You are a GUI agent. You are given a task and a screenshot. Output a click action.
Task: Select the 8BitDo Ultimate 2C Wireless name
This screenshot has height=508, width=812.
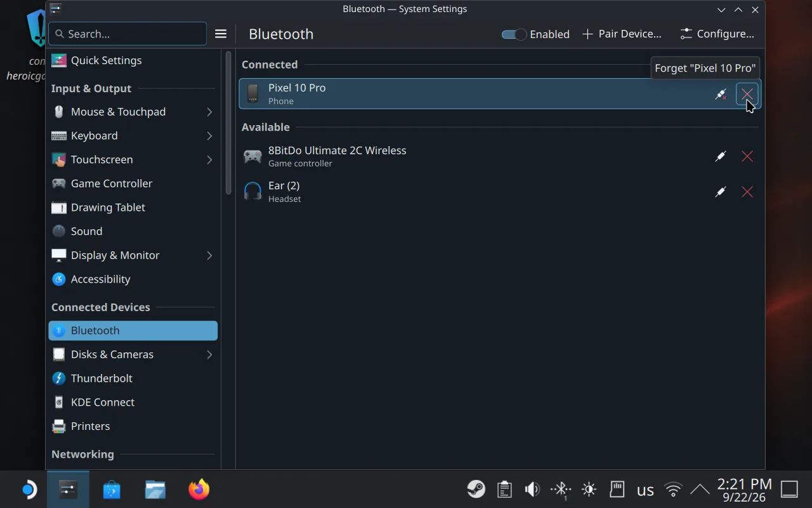[337, 150]
